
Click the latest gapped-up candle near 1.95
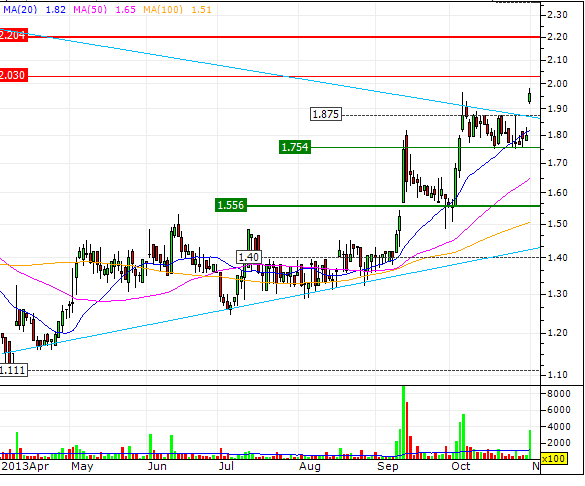click(x=529, y=96)
